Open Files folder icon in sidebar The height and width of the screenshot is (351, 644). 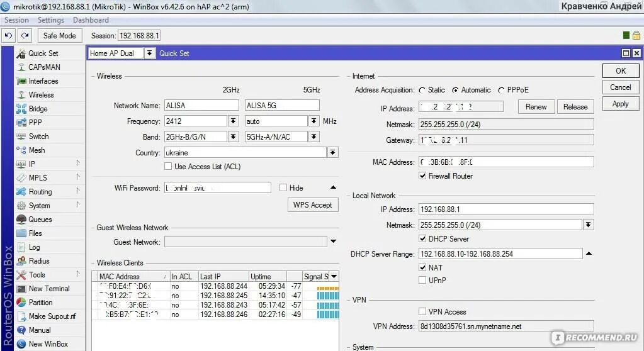[x=21, y=233]
